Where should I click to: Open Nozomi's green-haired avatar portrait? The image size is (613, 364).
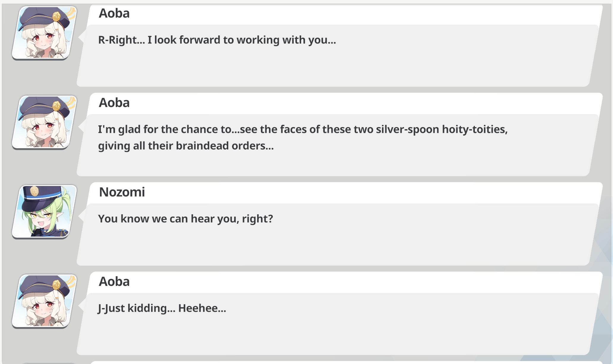[44, 212]
